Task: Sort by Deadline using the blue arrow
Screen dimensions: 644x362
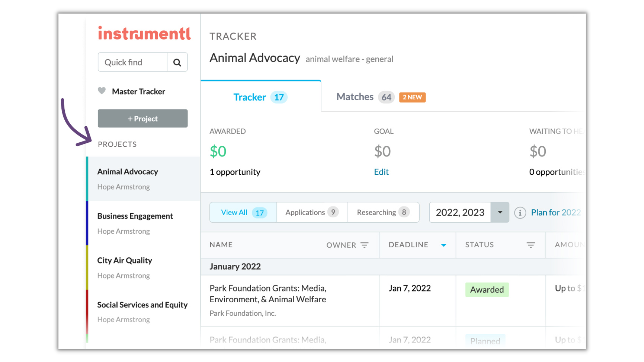Action: click(443, 245)
